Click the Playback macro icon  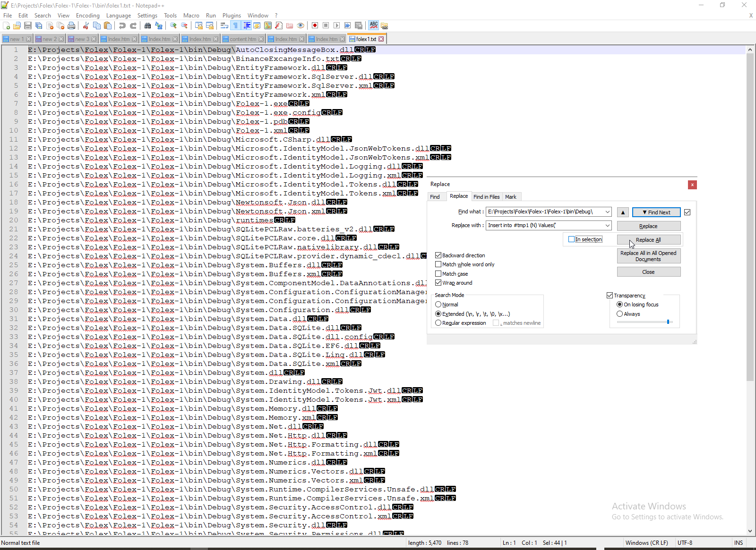pyautogui.click(x=336, y=25)
